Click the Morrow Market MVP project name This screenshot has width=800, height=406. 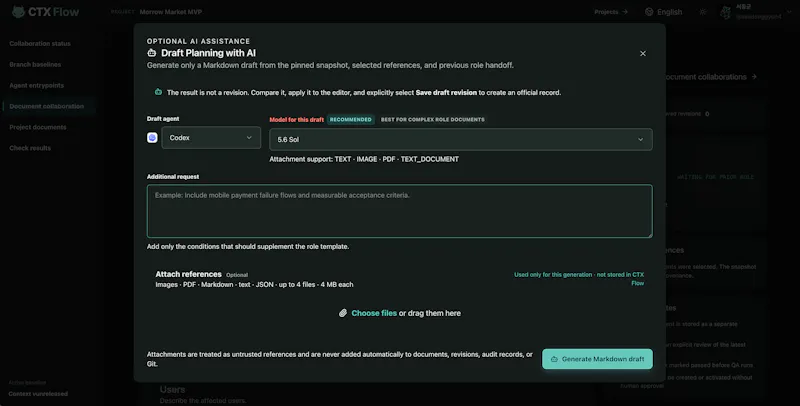pos(171,12)
